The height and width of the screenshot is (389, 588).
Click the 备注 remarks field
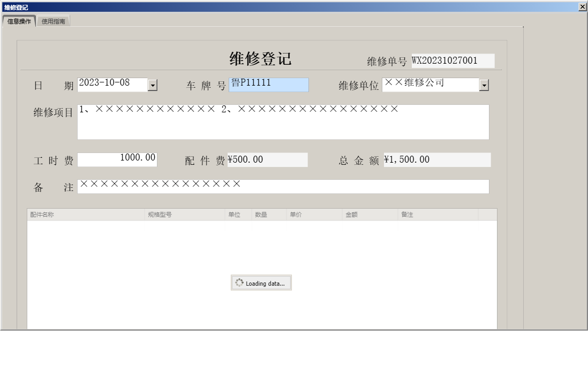point(284,186)
